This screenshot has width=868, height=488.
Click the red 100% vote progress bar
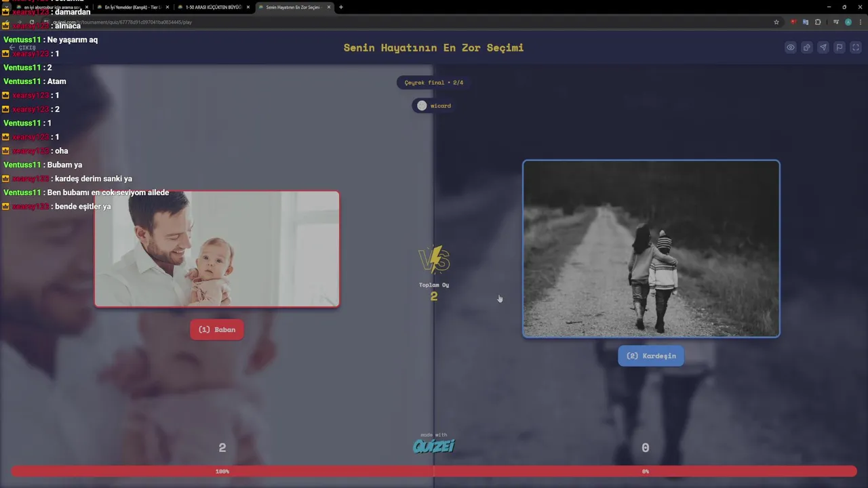tap(222, 471)
